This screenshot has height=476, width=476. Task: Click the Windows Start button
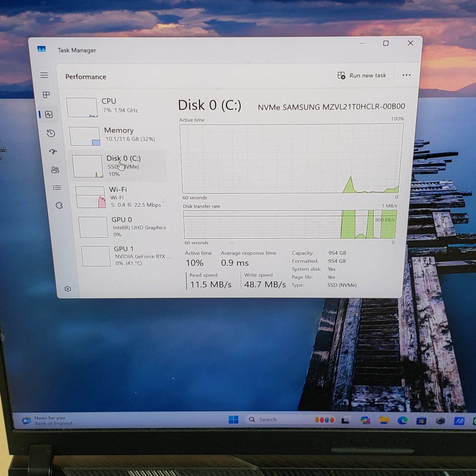(x=233, y=420)
